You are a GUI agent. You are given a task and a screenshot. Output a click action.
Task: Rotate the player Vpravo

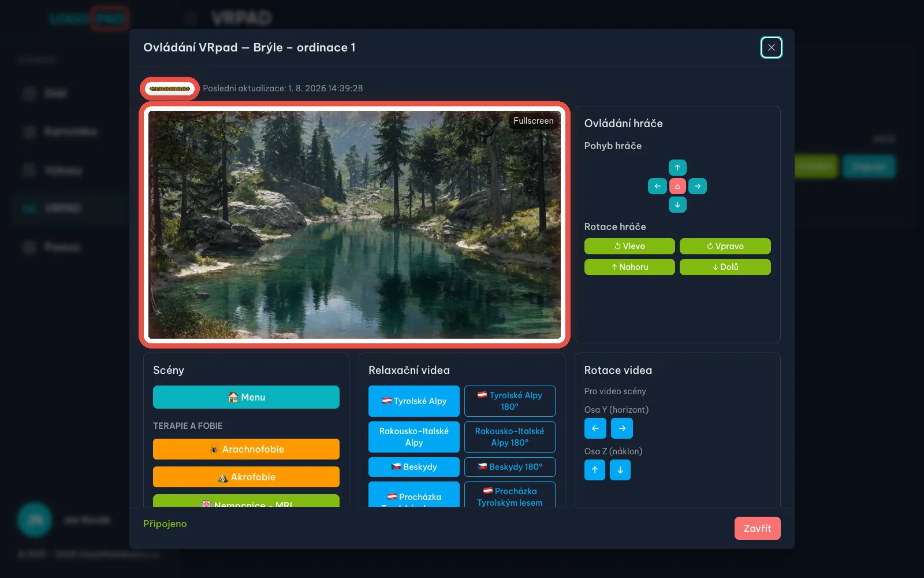pyautogui.click(x=725, y=246)
